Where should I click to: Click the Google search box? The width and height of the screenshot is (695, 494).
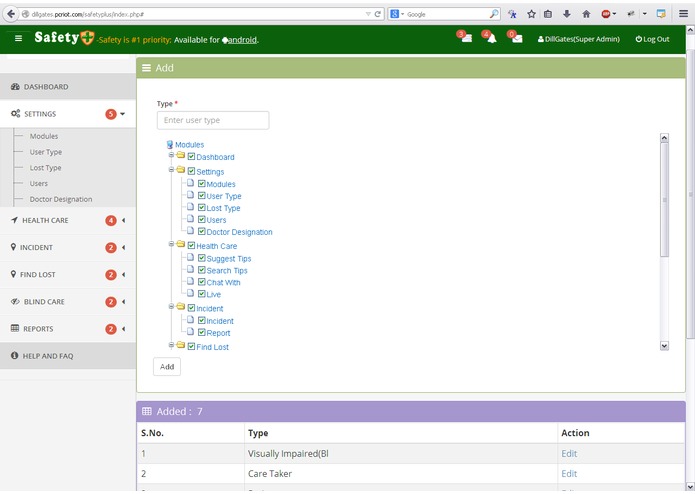click(443, 14)
